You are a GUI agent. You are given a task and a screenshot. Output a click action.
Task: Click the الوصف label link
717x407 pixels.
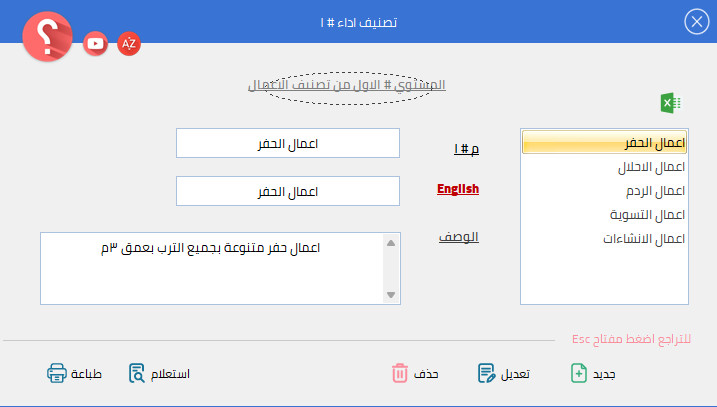[x=460, y=237]
